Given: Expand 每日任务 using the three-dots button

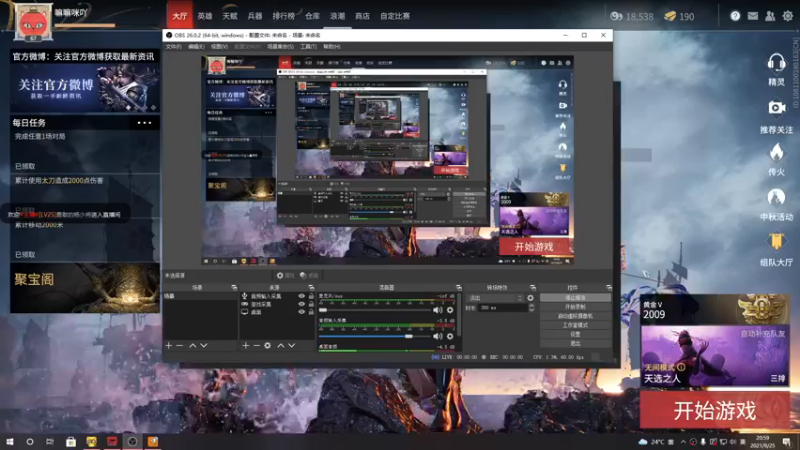Looking at the screenshot, I should click(x=144, y=123).
